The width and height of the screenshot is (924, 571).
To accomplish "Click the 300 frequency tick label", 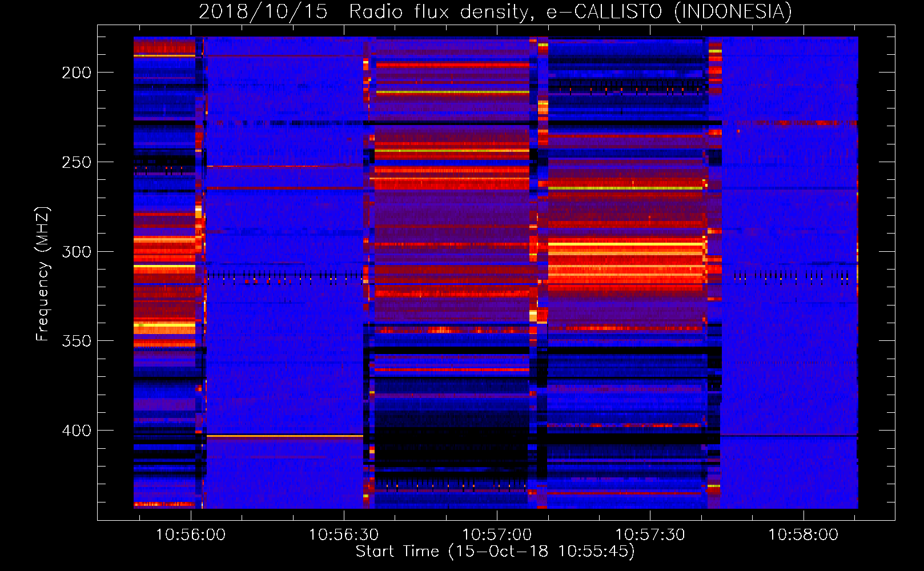I will [x=77, y=252].
